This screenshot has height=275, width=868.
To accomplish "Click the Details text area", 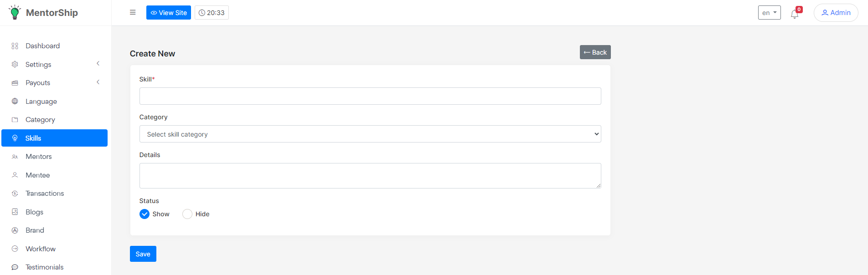I will click(x=370, y=176).
